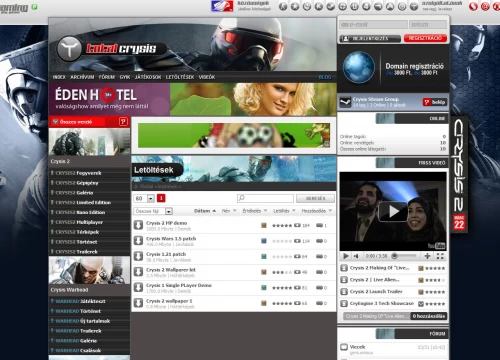500x360 pixels.
Task: Click download arrow icon for Crysis 2 Wallpaper kit
Action: (138, 272)
